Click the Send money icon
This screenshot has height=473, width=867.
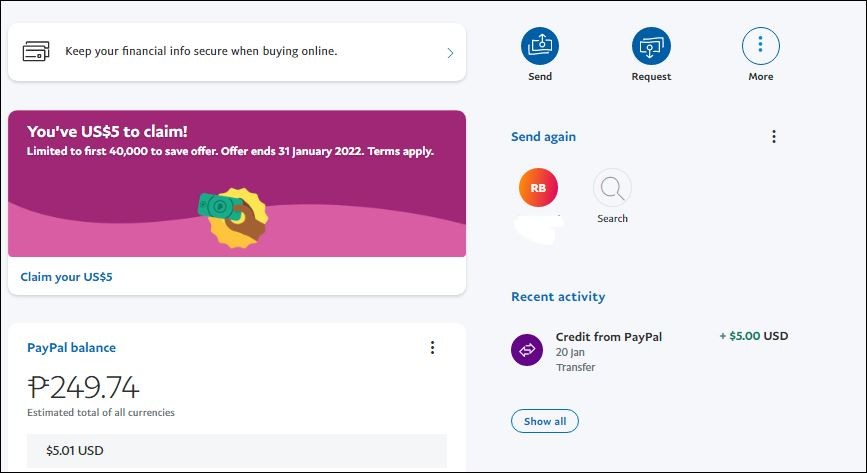pos(540,46)
